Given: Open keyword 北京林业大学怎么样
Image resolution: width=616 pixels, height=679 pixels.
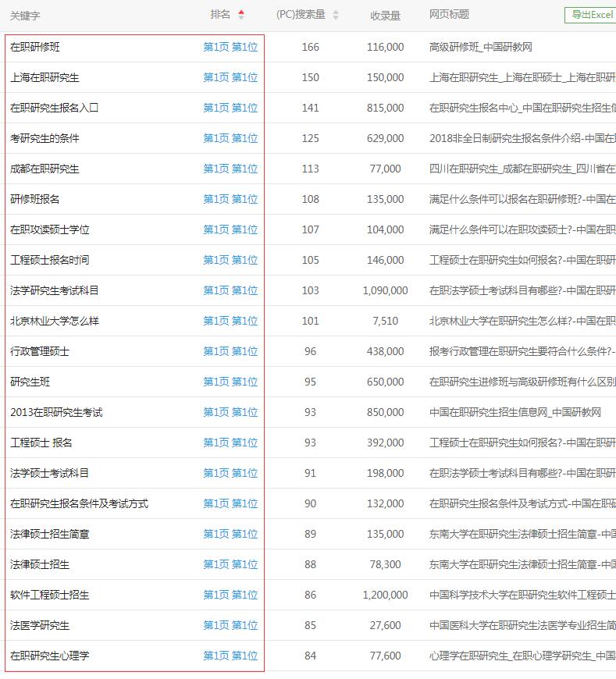Looking at the screenshot, I should coord(54,321).
